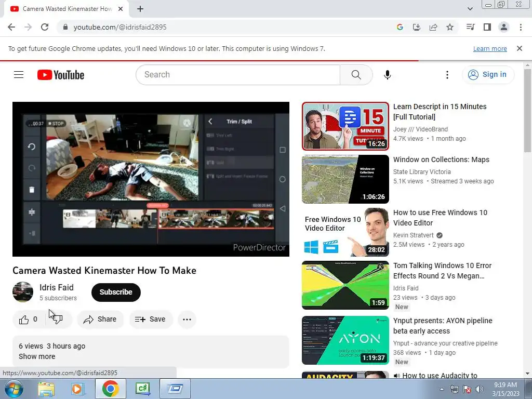Open Tom Talking Windows 10 Error thumbnail
Image resolution: width=532 pixels, height=399 pixels.
tap(345, 285)
